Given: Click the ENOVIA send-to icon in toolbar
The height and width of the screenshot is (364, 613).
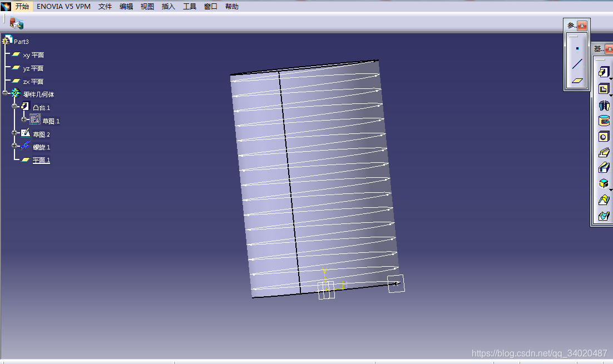Looking at the screenshot, I should [16, 23].
